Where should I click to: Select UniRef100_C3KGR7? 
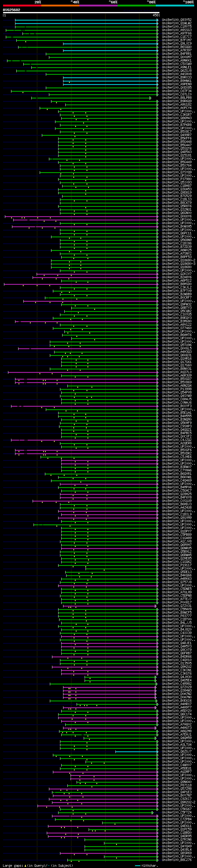click(177, 115)
